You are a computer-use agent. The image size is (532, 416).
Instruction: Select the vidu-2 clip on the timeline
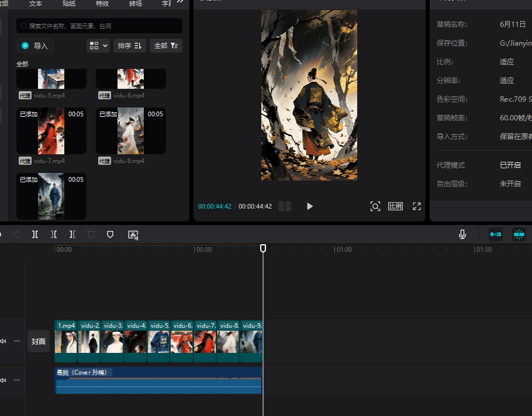(89, 341)
